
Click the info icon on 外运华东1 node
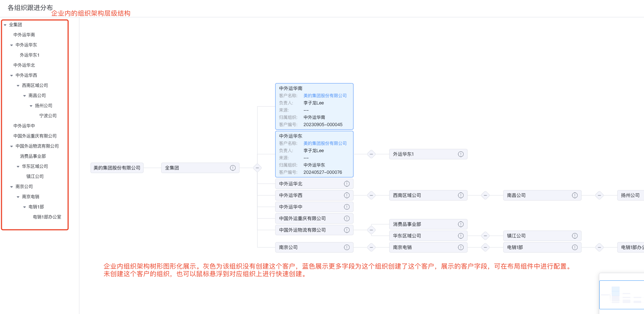(461, 154)
